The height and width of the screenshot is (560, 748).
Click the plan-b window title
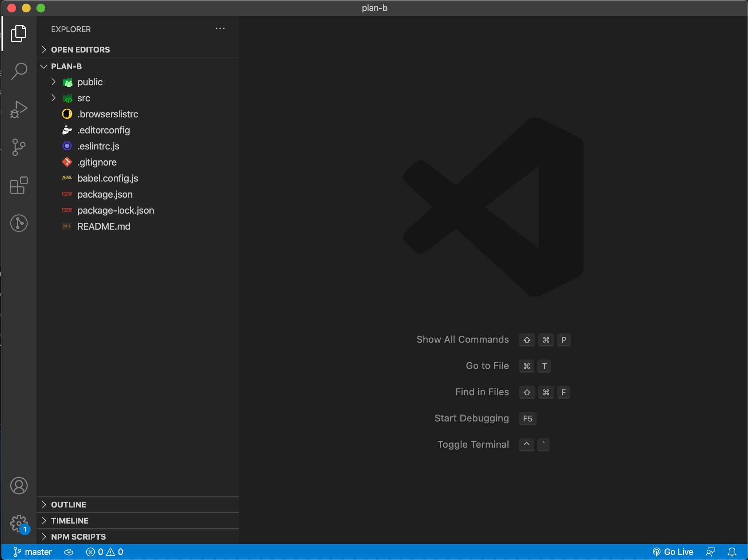pos(374,8)
